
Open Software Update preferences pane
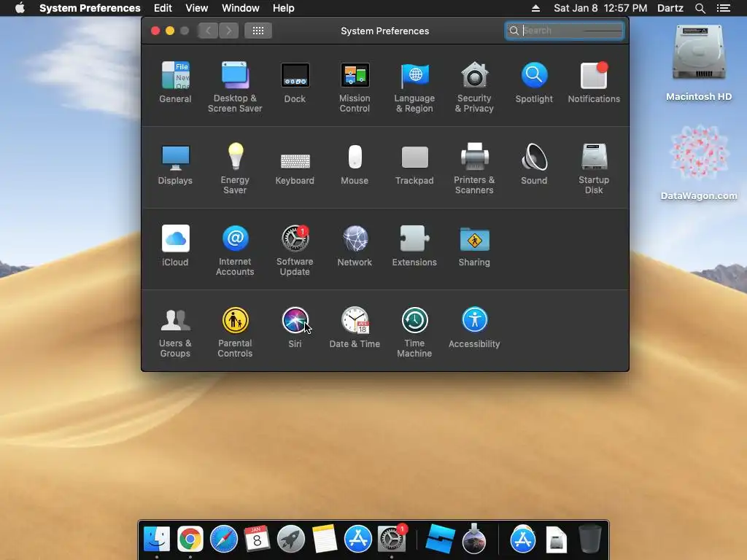[x=295, y=251]
